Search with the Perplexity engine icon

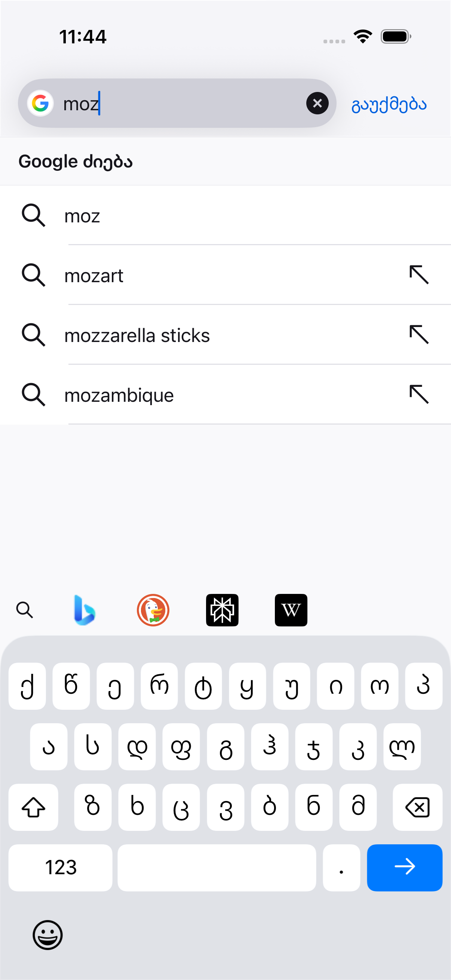(x=222, y=610)
